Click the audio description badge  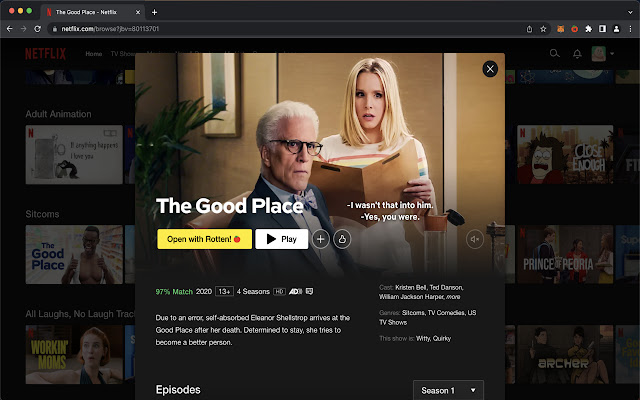[x=296, y=291]
